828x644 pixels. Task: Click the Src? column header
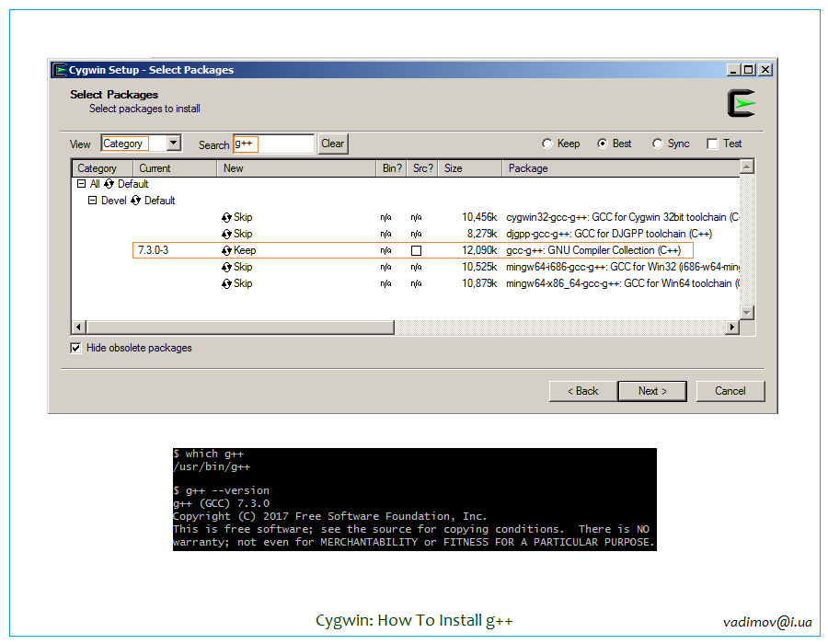[422, 168]
